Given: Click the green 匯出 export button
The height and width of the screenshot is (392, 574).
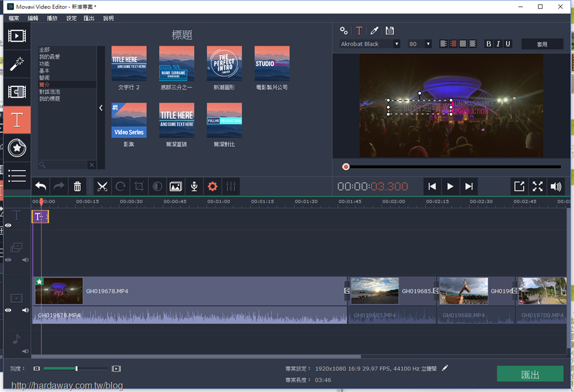Looking at the screenshot, I should (x=530, y=374).
